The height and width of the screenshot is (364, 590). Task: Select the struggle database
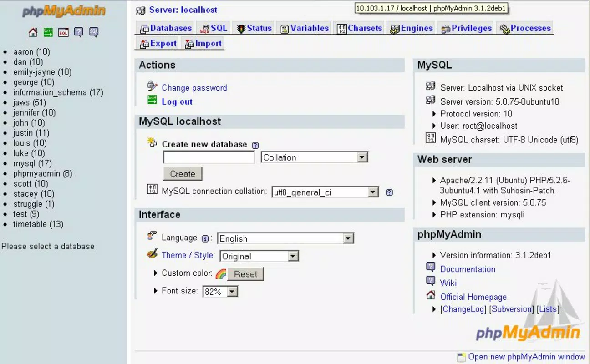(34, 204)
